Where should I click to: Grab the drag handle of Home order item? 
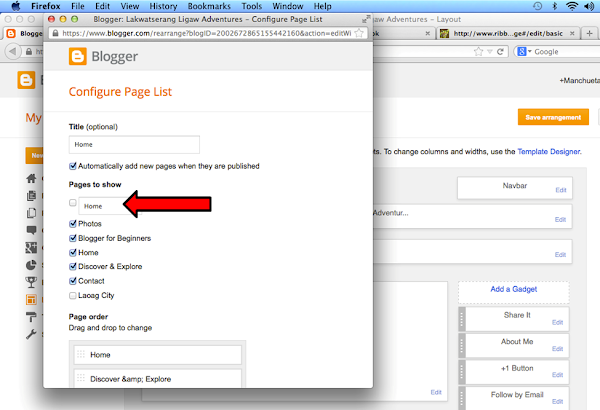(81, 354)
